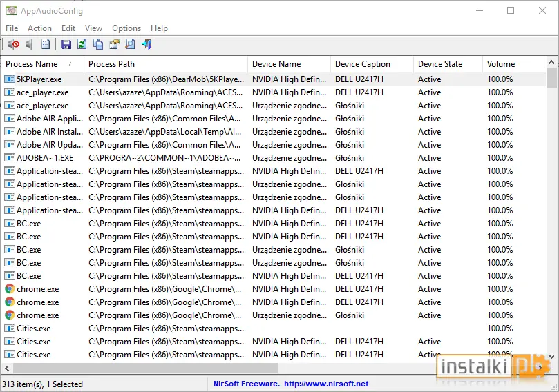Click the Adobe AIR Appli... row icon
This screenshot has height=392, width=559.
10,119
